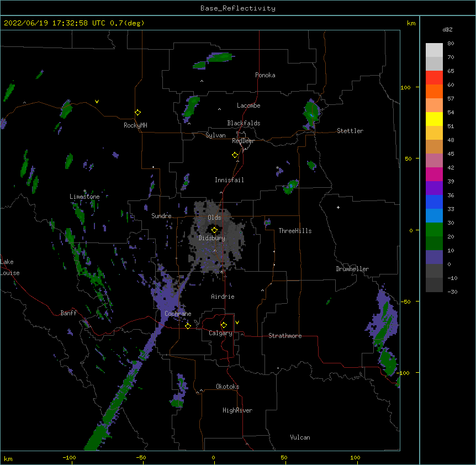Screen dimensions: 476x465
Task: Click the Didsbury label
Action: pyautogui.click(x=212, y=238)
